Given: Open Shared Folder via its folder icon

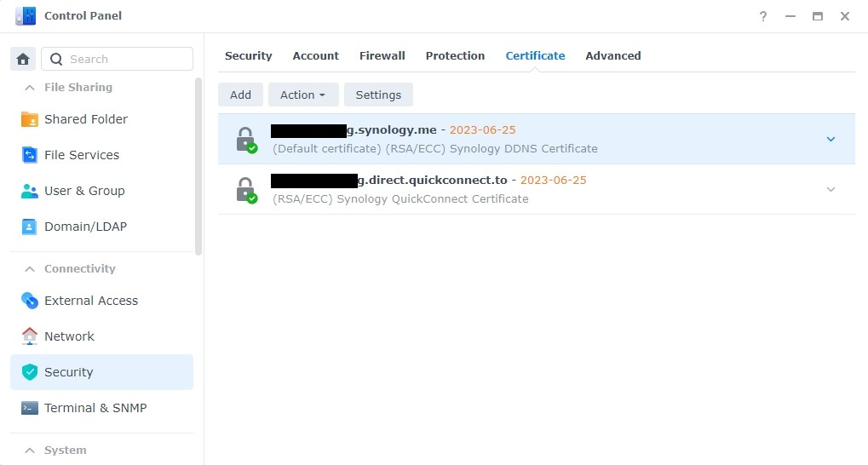Looking at the screenshot, I should [x=30, y=119].
